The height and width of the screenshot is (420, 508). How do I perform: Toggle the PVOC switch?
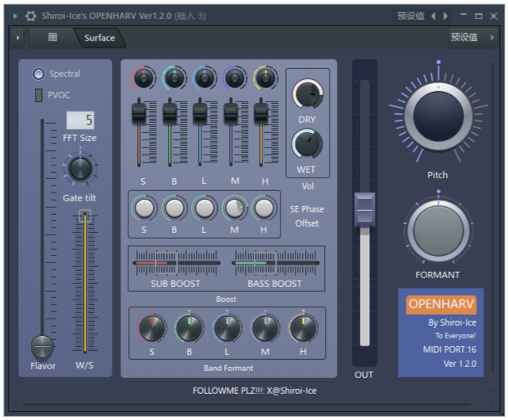tap(39, 95)
